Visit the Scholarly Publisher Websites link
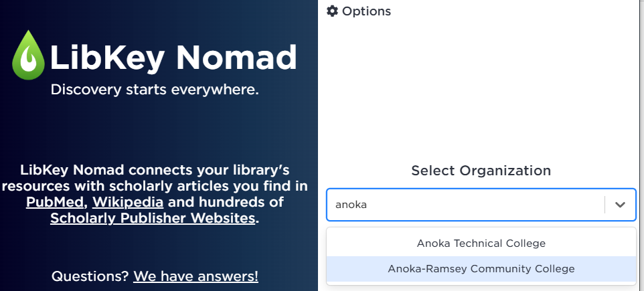Image resolution: width=644 pixels, height=291 pixels. click(153, 218)
